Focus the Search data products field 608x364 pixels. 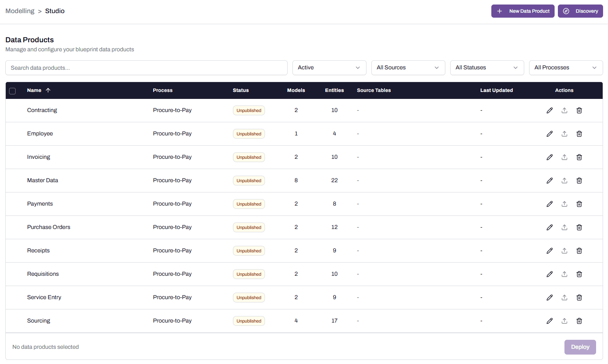point(146,68)
